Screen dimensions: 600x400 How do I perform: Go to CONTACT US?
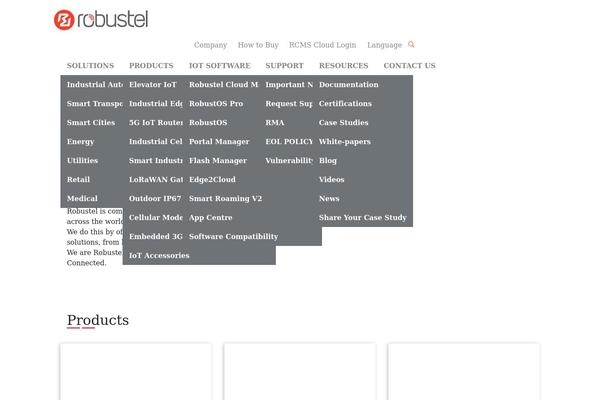[409, 65]
